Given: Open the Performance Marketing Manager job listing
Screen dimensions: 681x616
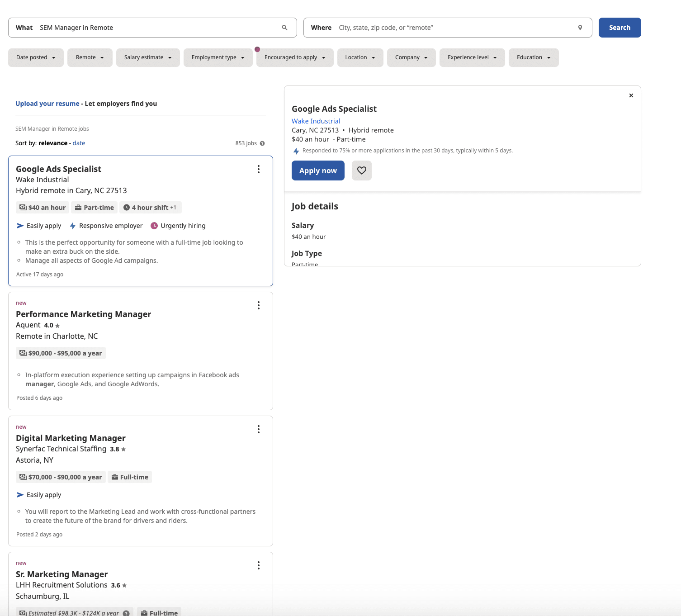Looking at the screenshot, I should tap(83, 314).
